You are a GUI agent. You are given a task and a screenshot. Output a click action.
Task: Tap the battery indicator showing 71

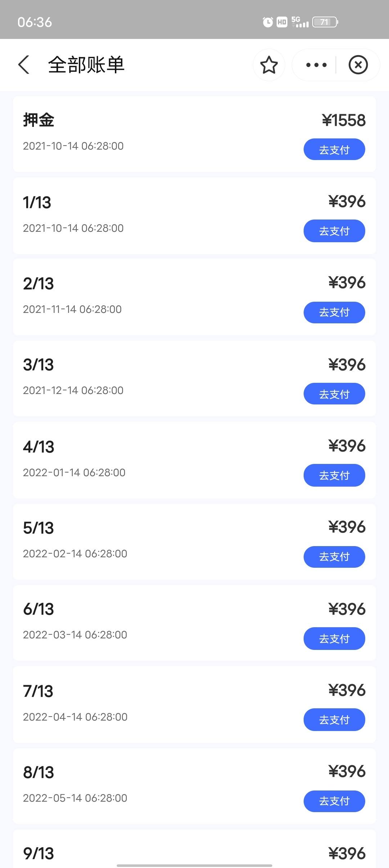click(325, 22)
